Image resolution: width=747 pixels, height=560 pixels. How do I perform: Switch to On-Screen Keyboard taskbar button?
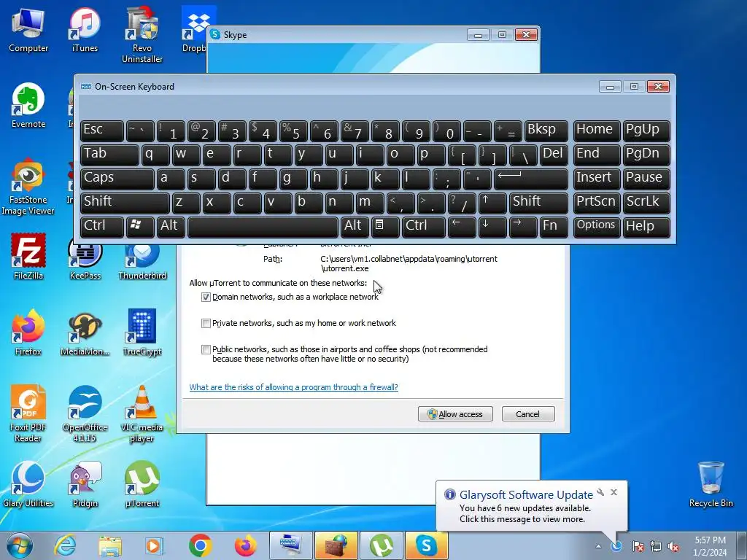290,545
